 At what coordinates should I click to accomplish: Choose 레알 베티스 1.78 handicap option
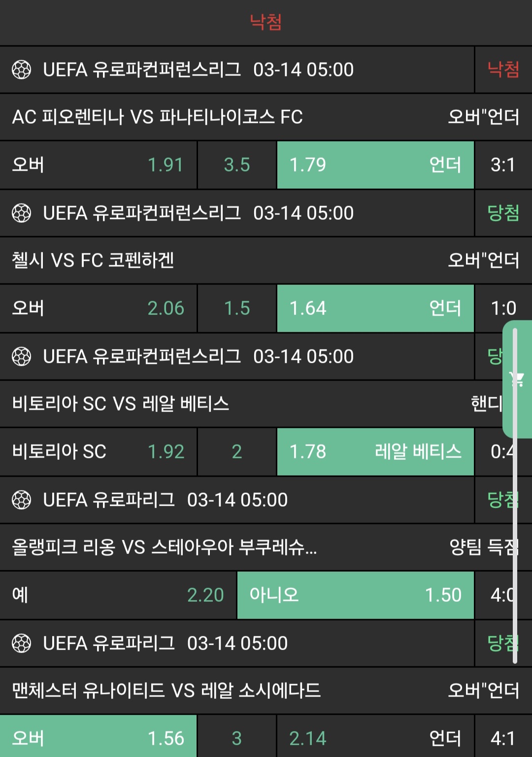coord(375,452)
